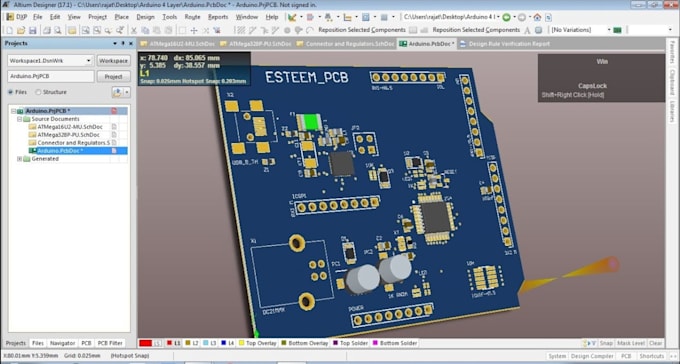Click the Interactive routing icon

(252, 30)
